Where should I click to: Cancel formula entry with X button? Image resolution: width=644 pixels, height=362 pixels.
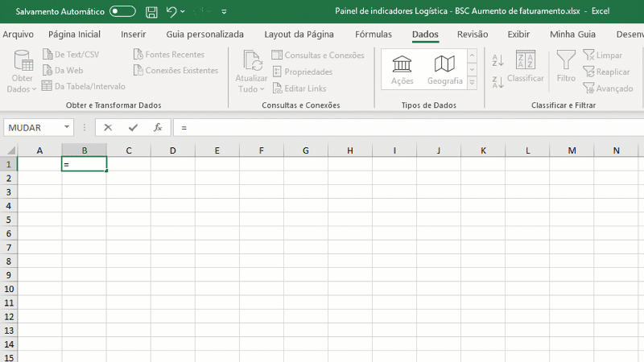108,127
